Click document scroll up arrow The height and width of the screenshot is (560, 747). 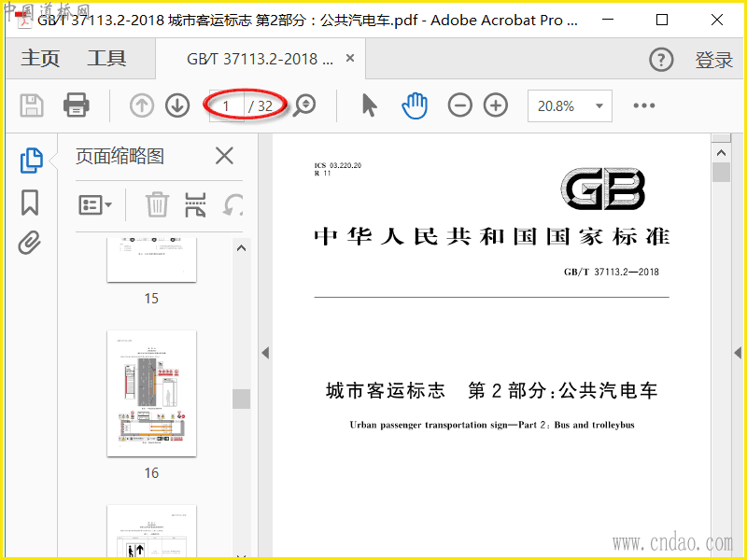721,153
